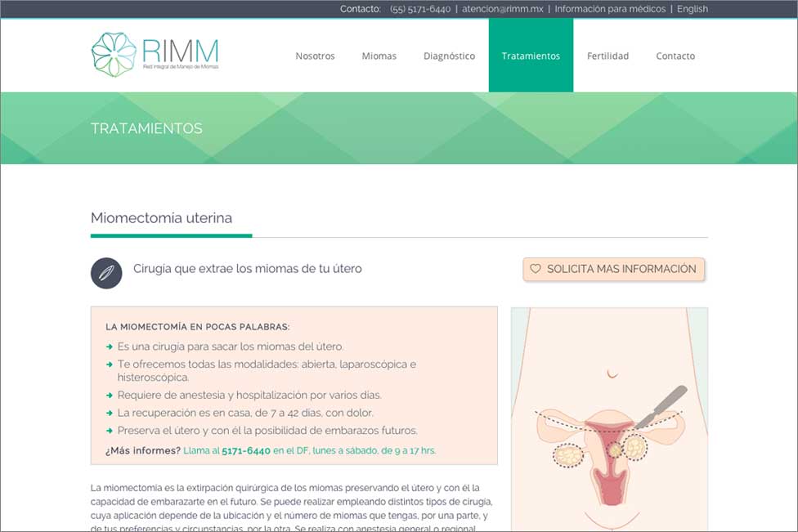Click the atencion@rimm.mx email link
Screen dimensions: 798x532
pos(502,9)
